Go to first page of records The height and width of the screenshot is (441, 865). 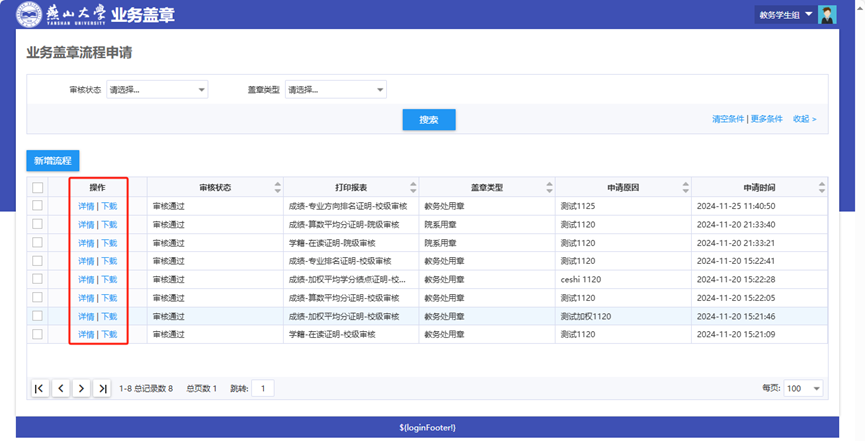coord(40,388)
